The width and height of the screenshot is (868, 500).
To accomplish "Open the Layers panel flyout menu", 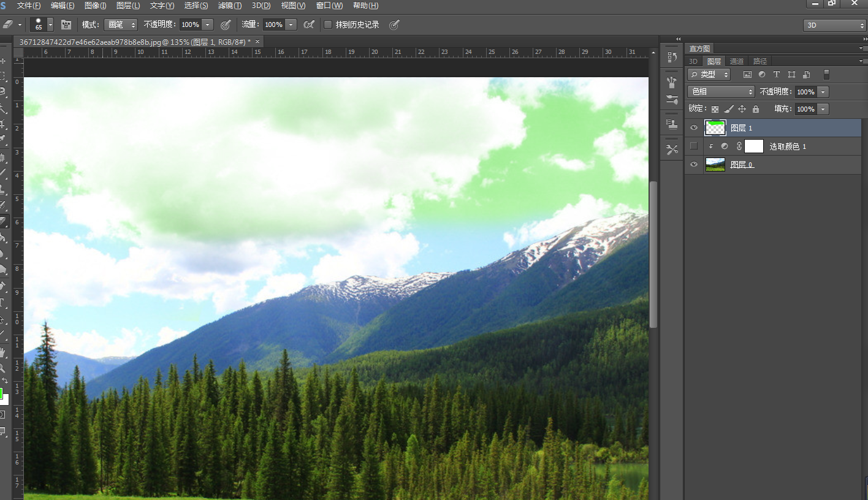I will (x=863, y=61).
